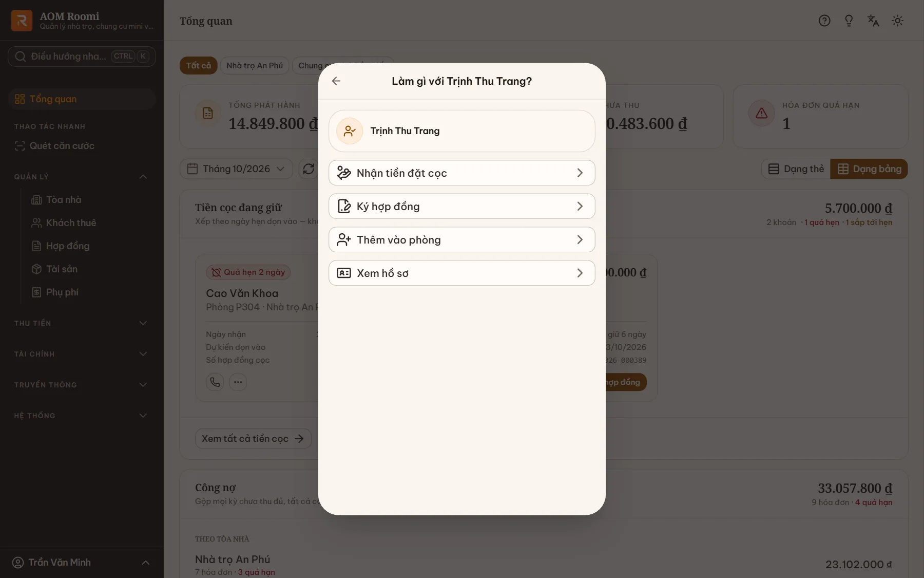
Task: Toggle the light theme sun icon
Action: [897, 21]
